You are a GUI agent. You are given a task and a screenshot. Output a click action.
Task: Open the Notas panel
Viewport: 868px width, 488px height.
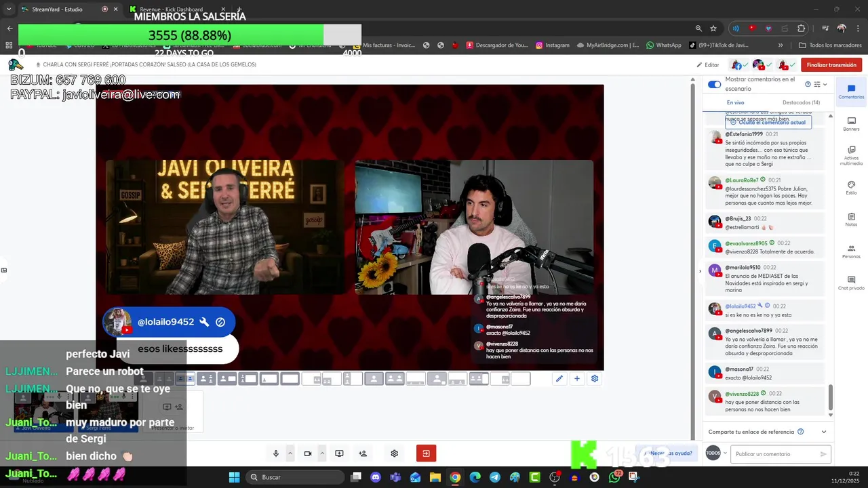[851, 220]
